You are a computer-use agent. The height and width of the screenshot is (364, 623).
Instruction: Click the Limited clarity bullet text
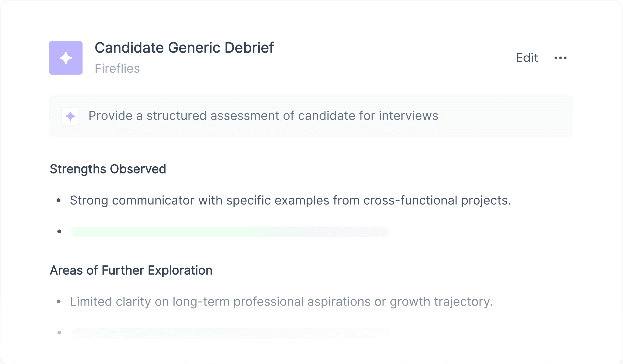pos(281,302)
